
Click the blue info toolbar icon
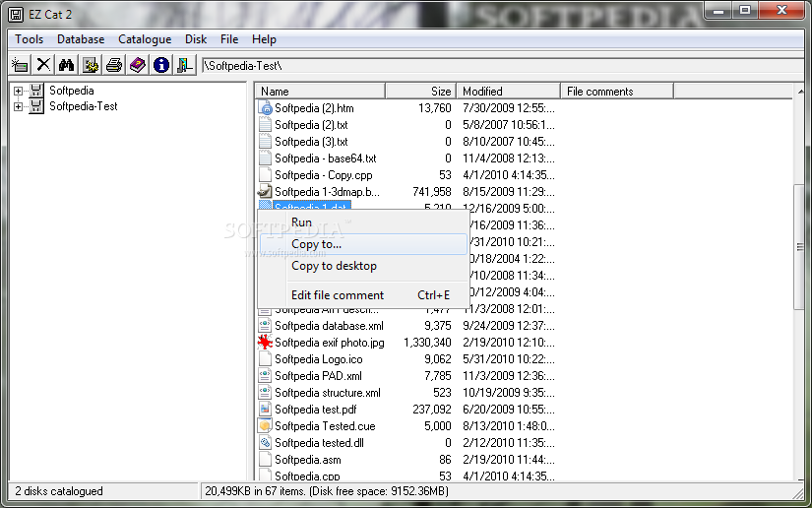click(x=161, y=65)
